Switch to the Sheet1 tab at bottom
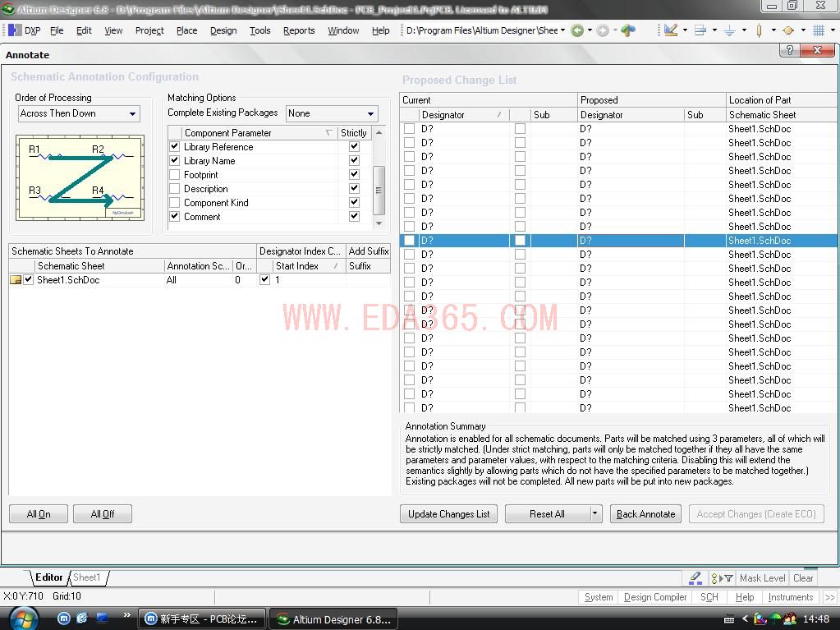 tap(87, 577)
